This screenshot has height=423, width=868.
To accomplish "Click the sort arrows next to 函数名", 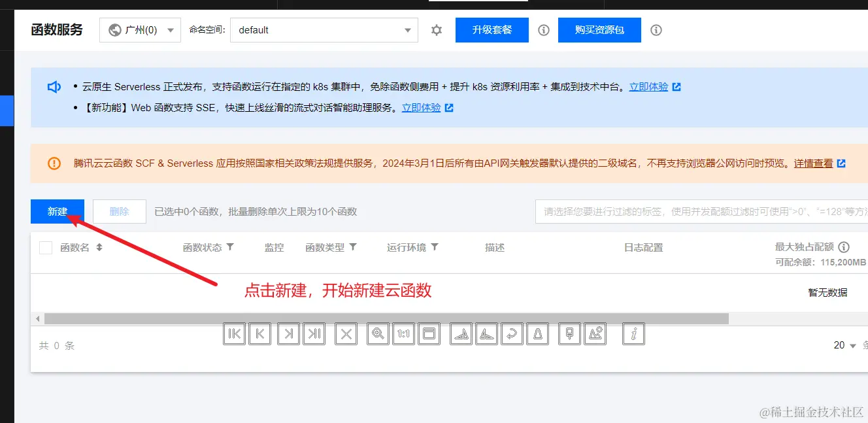I will click(x=99, y=247).
